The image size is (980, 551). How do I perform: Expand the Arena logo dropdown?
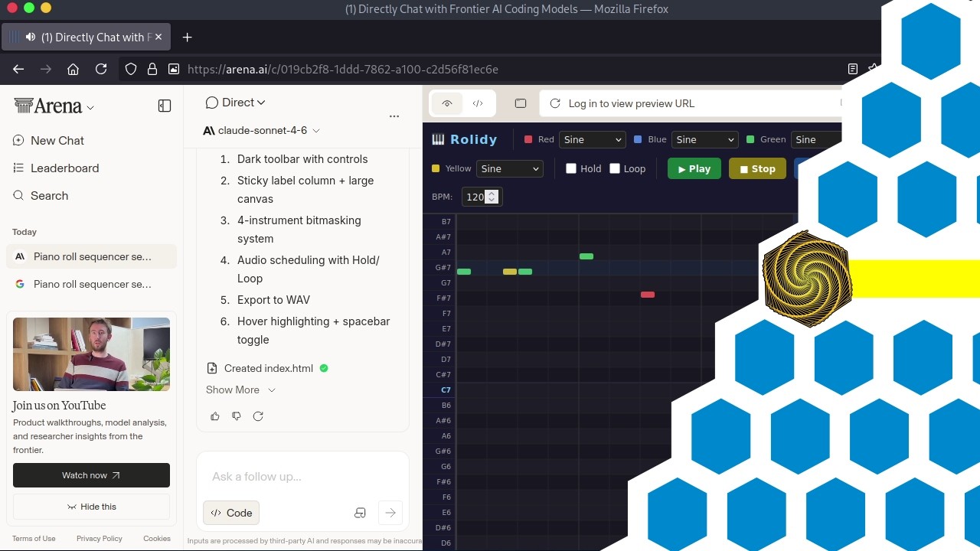(x=90, y=108)
